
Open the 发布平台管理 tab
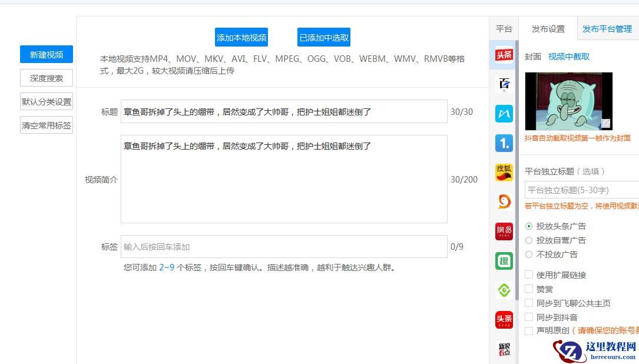click(x=607, y=29)
